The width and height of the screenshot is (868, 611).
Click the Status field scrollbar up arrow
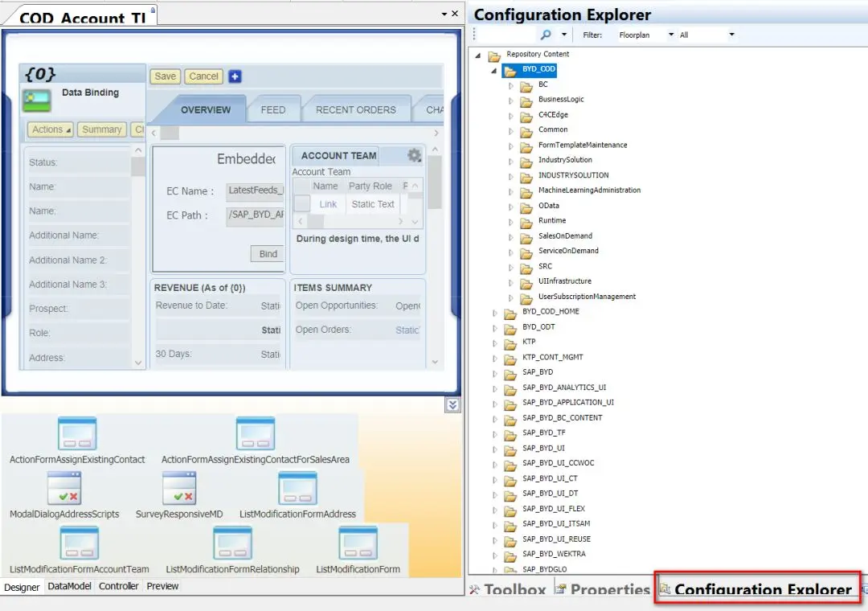click(x=138, y=150)
